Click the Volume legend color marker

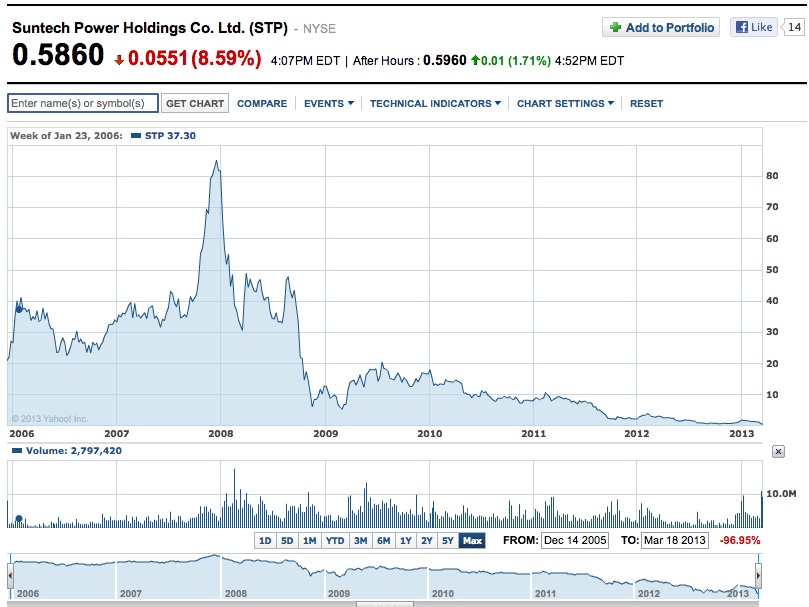pyautogui.click(x=14, y=451)
